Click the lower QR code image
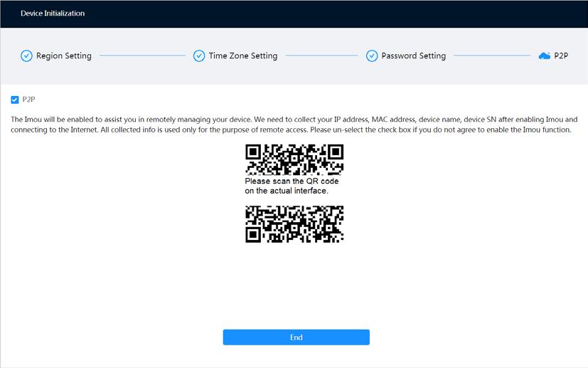The width and height of the screenshot is (588, 368). pyautogui.click(x=294, y=224)
